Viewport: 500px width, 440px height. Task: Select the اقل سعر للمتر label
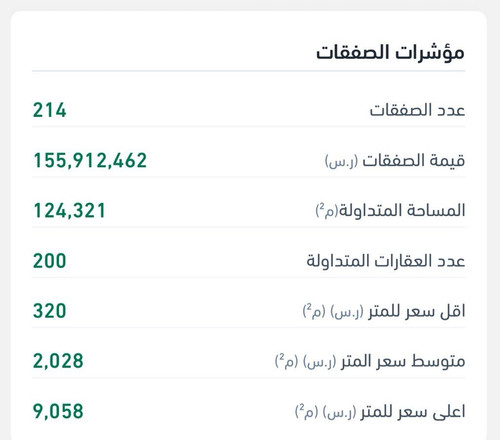pos(417,312)
